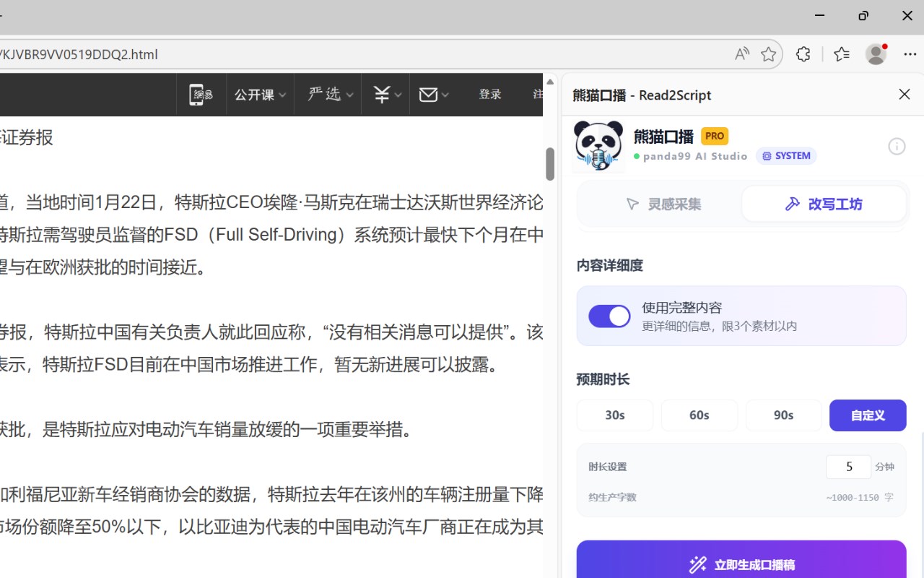Click the 时长设置 label
Image resolution: width=924 pixels, height=578 pixels.
[608, 467]
